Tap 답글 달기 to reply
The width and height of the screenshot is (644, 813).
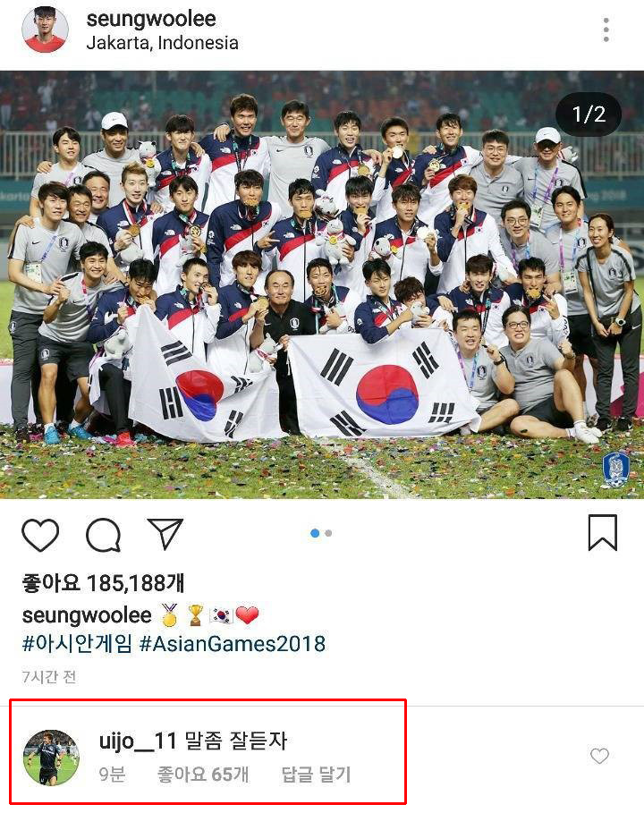[x=316, y=775]
